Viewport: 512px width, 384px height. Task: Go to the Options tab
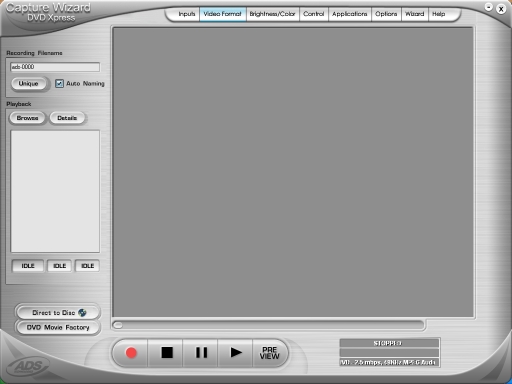(386, 14)
